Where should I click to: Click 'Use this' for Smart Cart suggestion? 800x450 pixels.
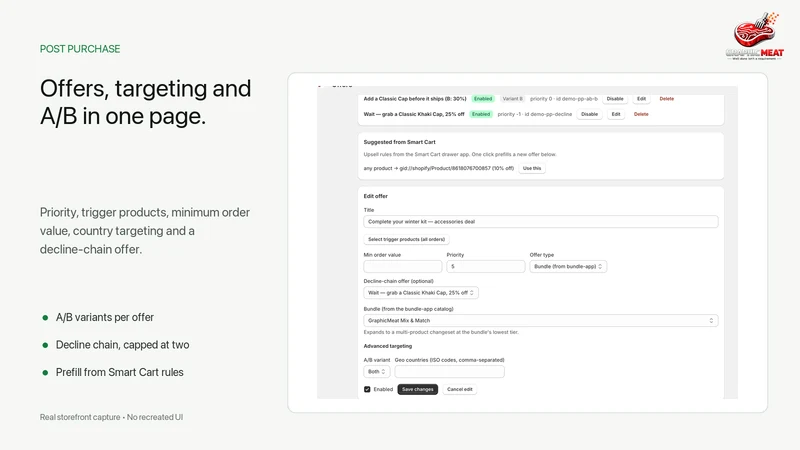coord(532,168)
